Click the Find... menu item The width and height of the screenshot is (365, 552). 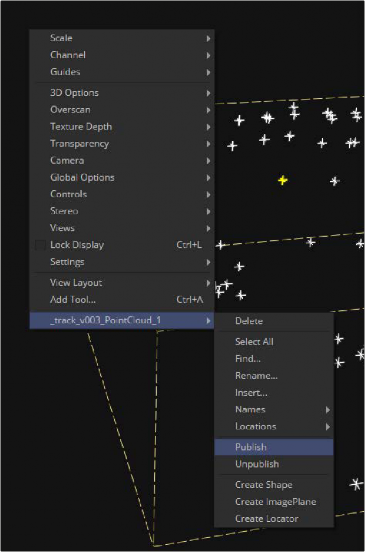coord(274,359)
